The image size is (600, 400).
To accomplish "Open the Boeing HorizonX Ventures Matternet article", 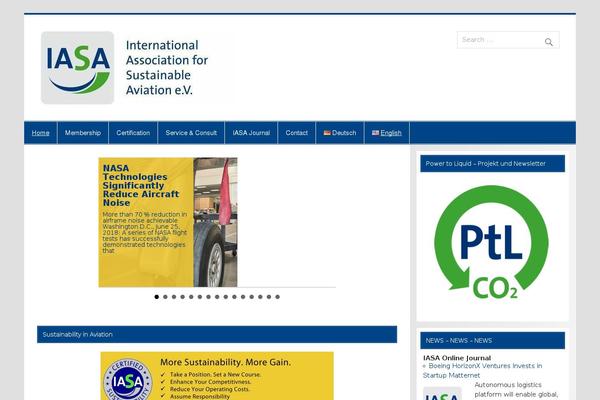I will [x=483, y=371].
